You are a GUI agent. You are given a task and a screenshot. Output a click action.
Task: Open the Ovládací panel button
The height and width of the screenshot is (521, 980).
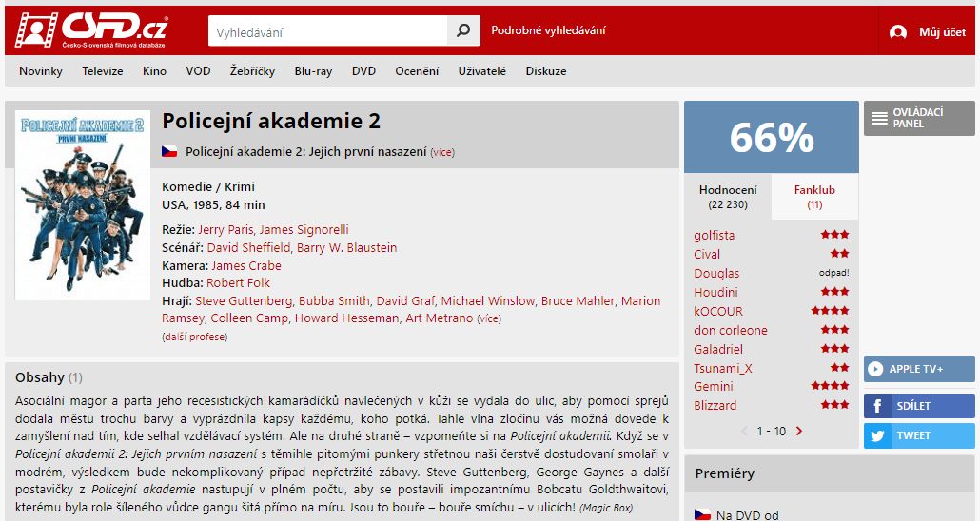[x=919, y=118]
